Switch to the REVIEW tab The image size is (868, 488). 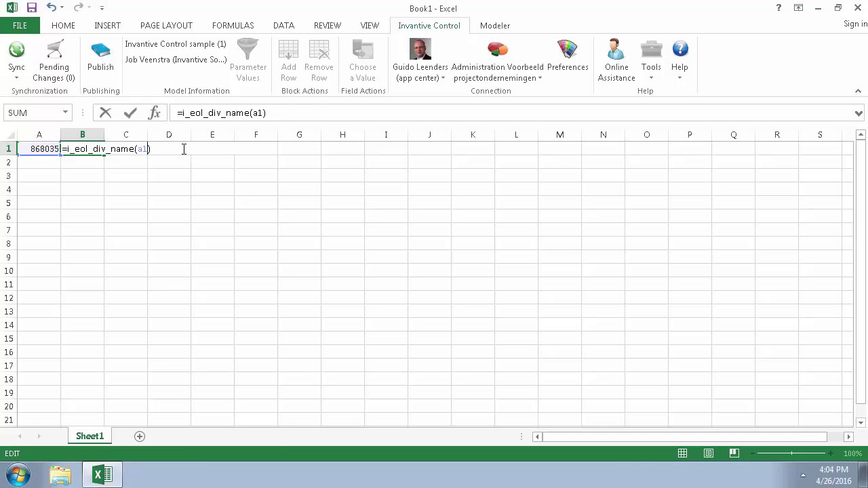pyautogui.click(x=327, y=25)
